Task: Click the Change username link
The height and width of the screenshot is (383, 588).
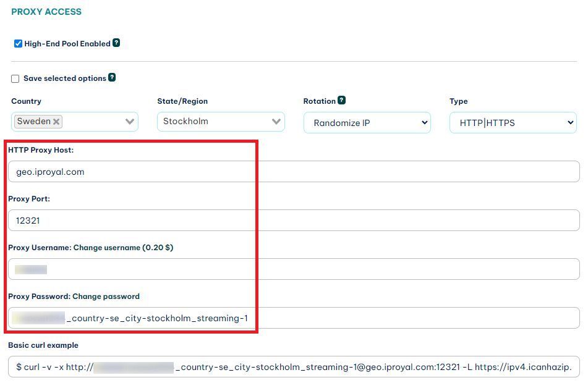Action: [x=123, y=248]
